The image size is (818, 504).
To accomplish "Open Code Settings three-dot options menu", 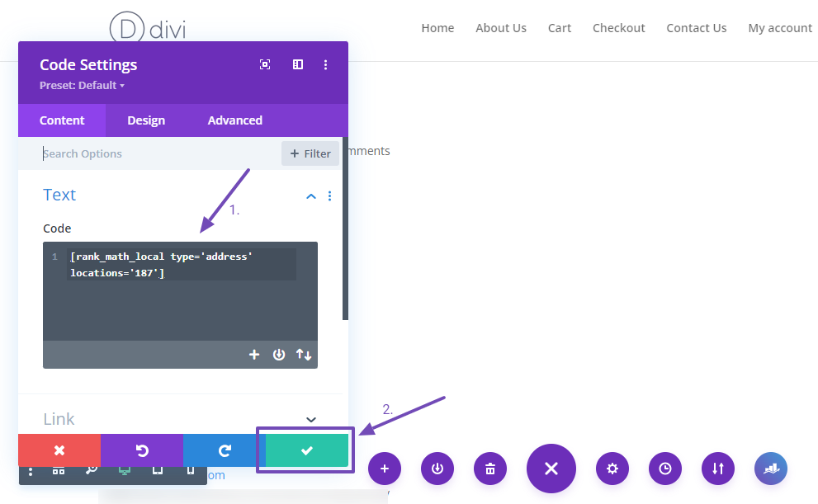I will (325, 64).
